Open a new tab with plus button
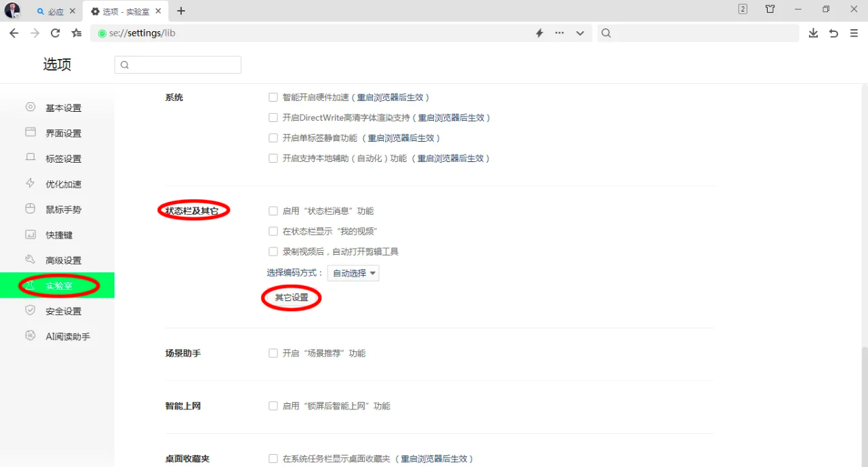868x467 pixels. (181, 11)
